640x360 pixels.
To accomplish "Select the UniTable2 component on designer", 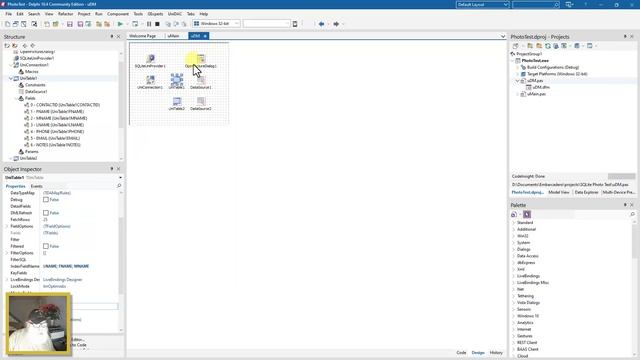I will (177, 104).
